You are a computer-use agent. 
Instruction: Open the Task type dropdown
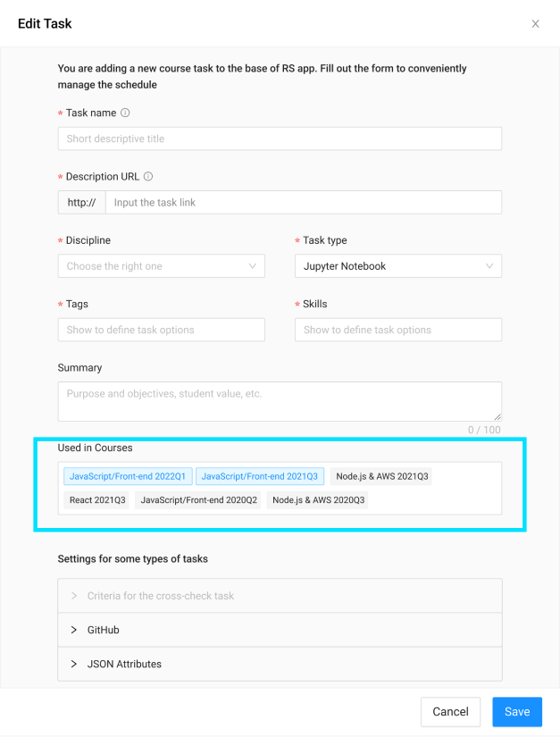point(398,266)
